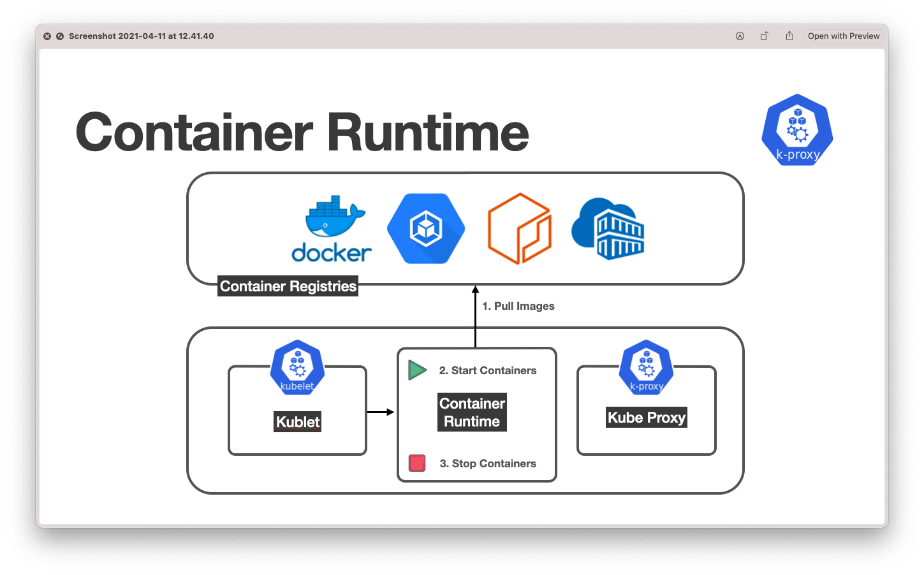Click the blue cloud container registry logo

click(608, 229)
